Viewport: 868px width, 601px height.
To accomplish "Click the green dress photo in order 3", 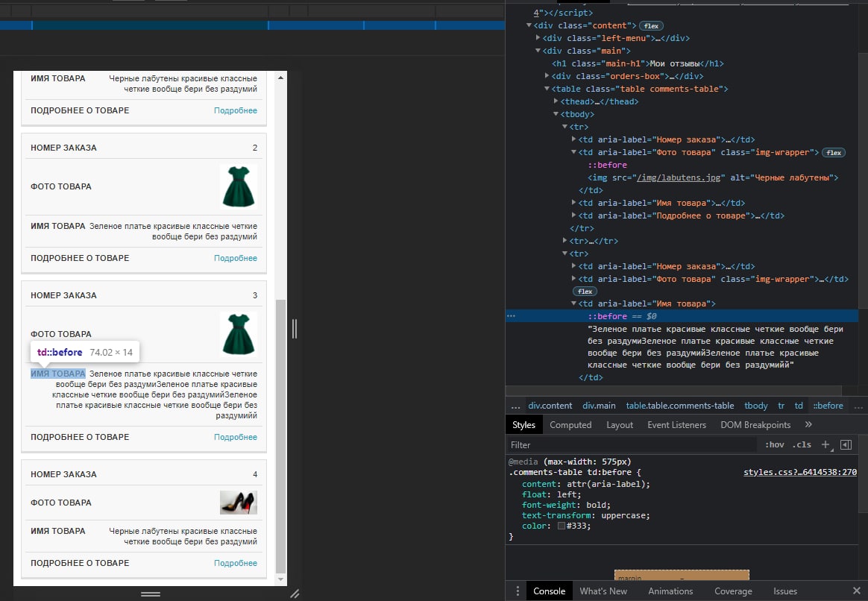I will click(x=239, y=334).
